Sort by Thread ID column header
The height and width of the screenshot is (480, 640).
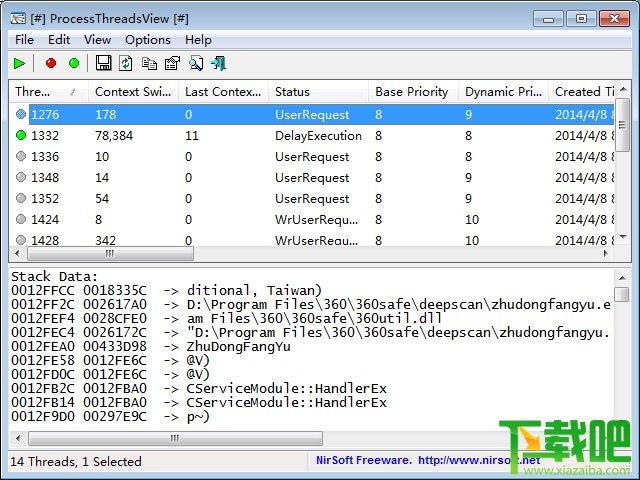point(49,92)
